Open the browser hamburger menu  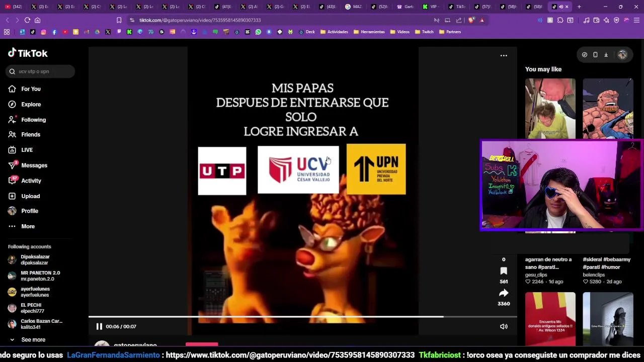pos(636,20)
